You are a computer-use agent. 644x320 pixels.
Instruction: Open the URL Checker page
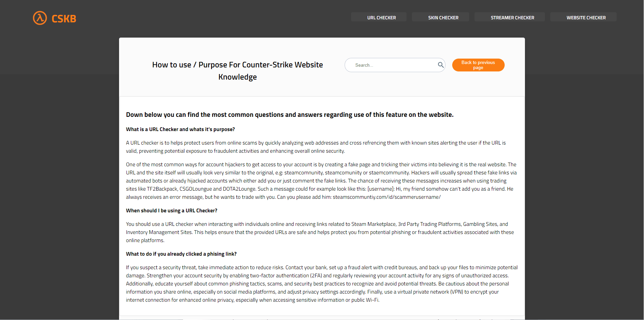click(381, 18)
